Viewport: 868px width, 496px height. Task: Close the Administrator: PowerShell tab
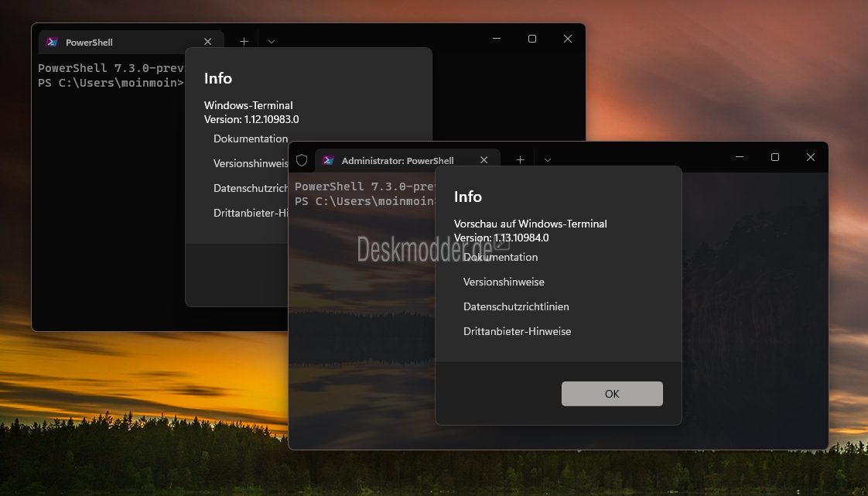484,160
